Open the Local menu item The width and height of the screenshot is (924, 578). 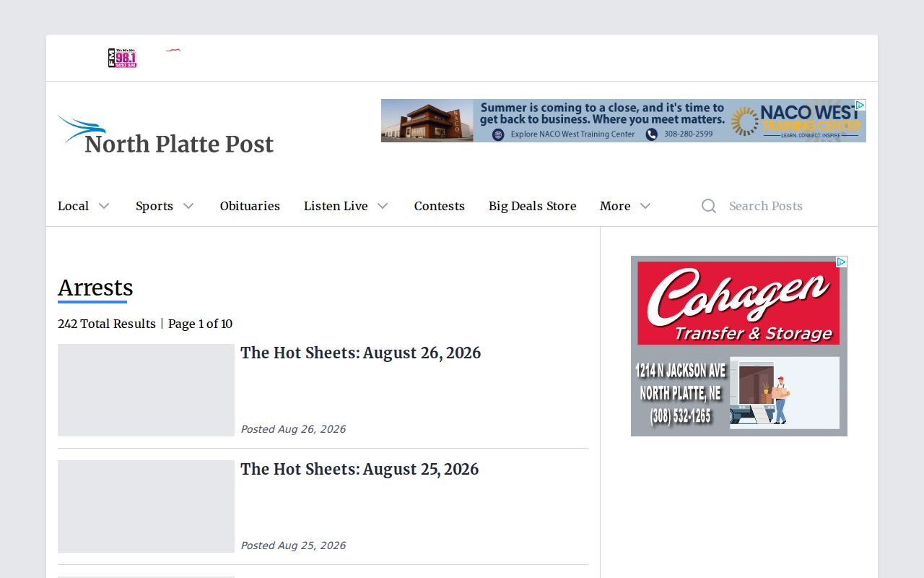[74, 206]
